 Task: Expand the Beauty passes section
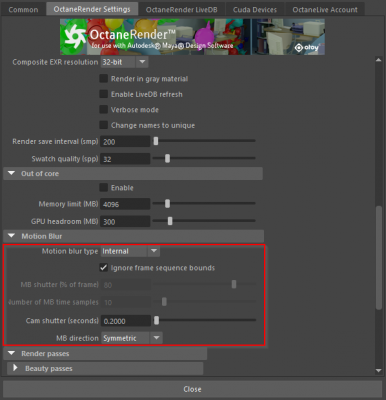[x=15, y=368]
